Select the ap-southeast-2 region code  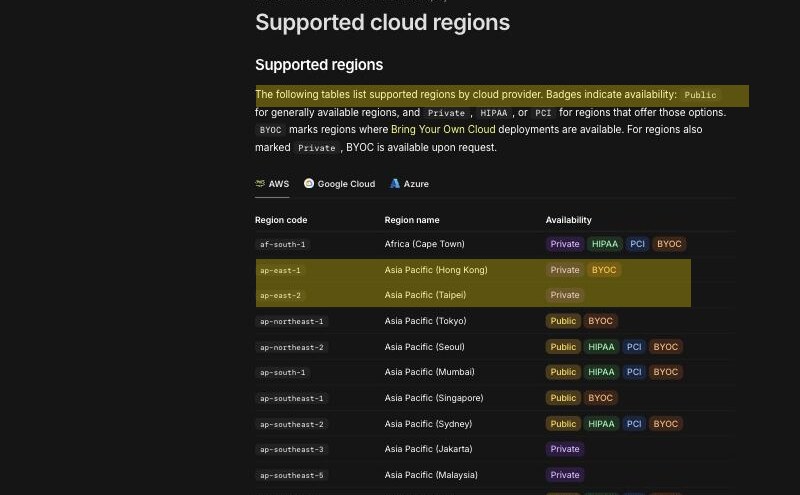pos(292,425)
